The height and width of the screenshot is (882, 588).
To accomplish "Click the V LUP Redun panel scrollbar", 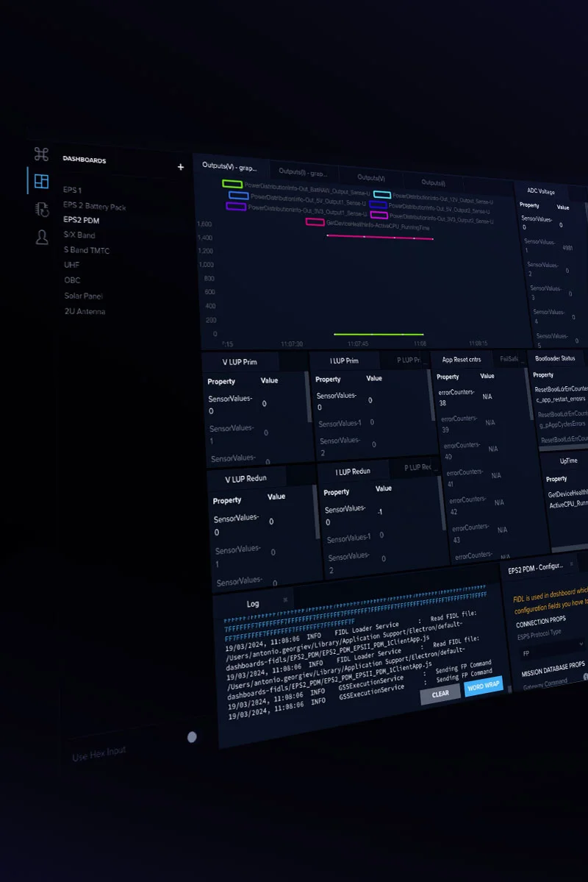I will (x=317, y=513).
